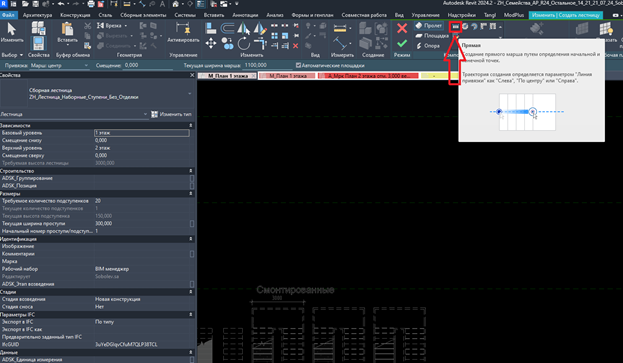Select the Пролет run component button
The width and height of the screenshot is (623, 363).
(x=428, y=26)
